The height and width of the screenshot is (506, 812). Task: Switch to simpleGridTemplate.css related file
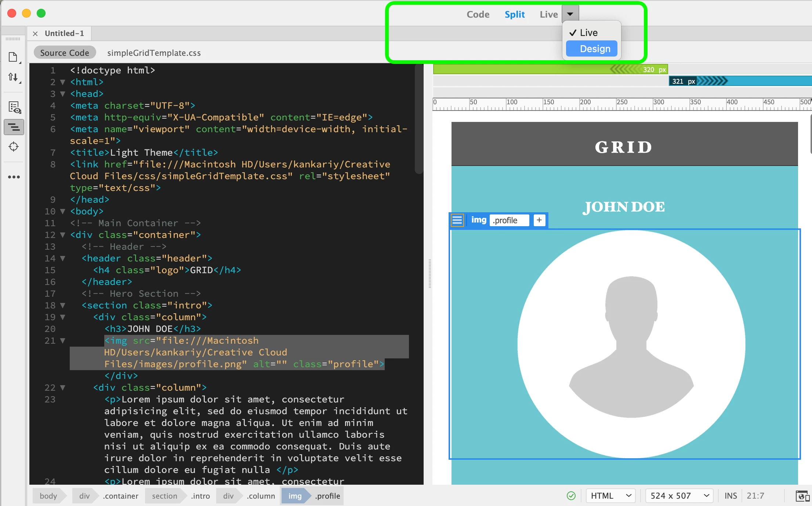(x=154, y=53)
